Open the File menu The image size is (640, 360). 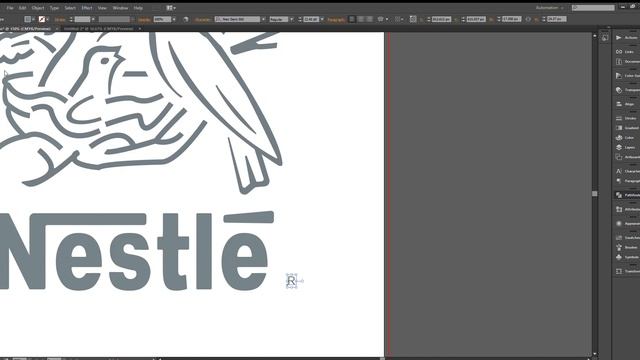click(10, 8)
